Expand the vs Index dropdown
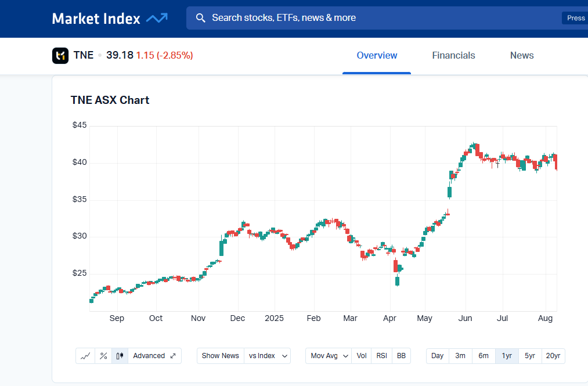588x386 pixels. click(x=268, y=356)
